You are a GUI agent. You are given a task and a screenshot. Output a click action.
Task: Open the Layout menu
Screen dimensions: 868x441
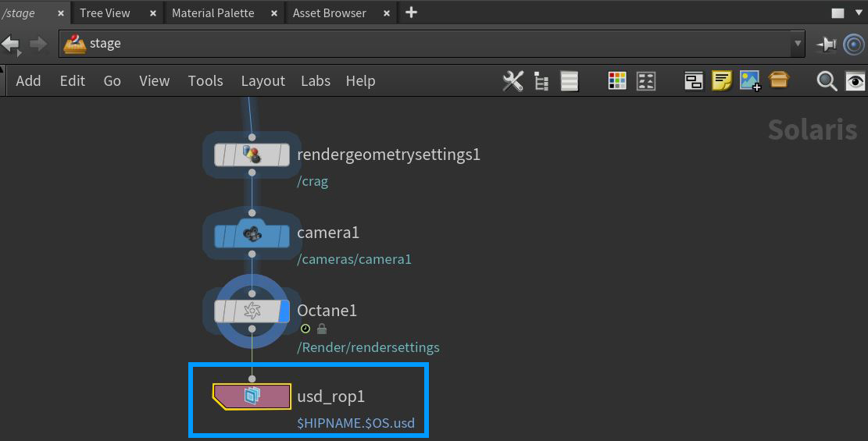tap(263, 81)
